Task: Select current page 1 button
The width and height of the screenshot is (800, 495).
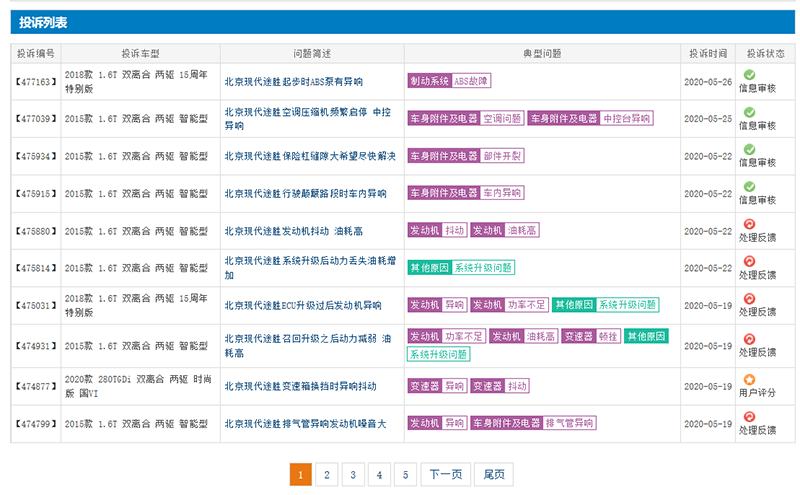Action: 300,475
